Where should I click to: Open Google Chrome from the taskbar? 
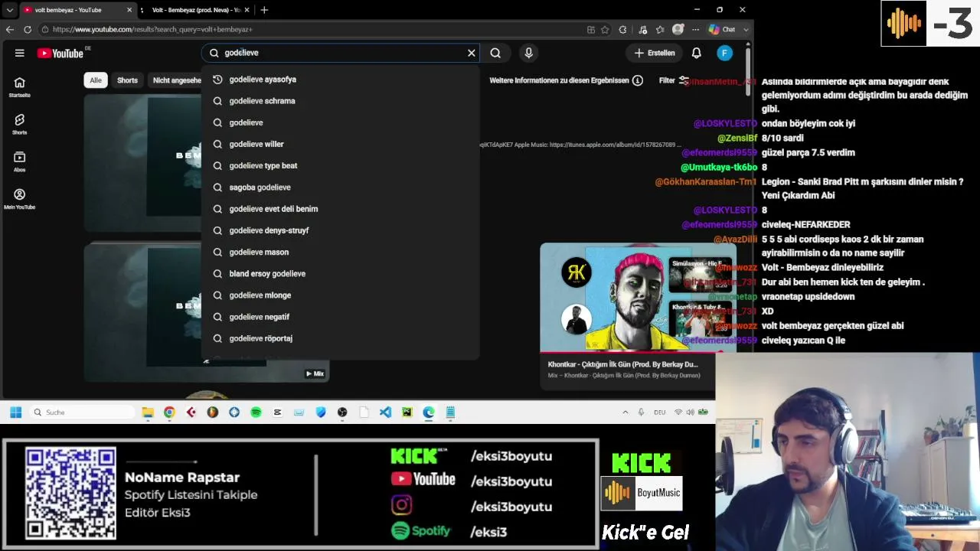169,412
